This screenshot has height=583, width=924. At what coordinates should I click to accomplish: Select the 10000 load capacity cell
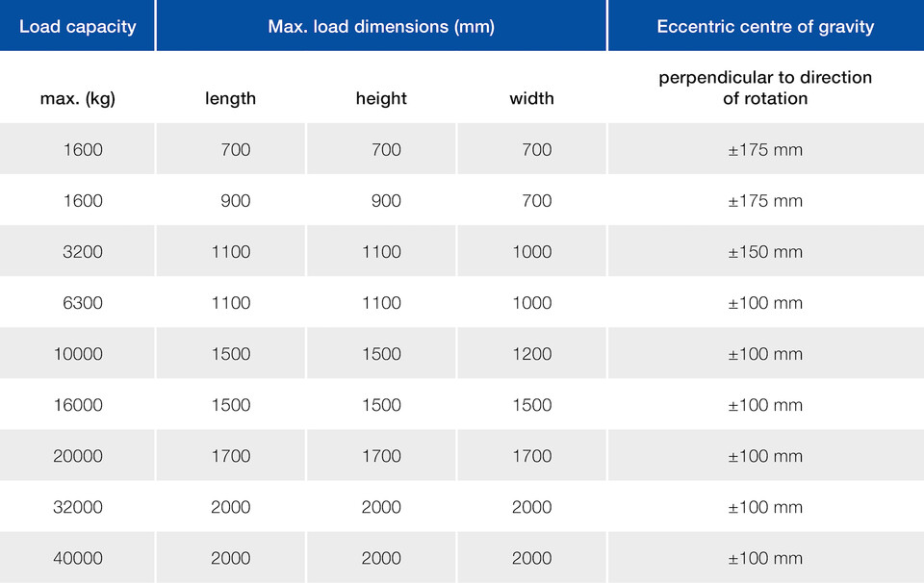pyautogui.click(x=77, y=354)
